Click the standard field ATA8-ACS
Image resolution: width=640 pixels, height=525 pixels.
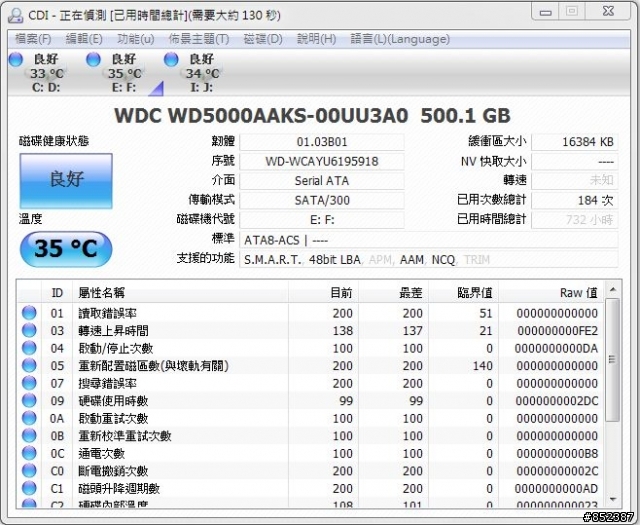click(429, 240)
